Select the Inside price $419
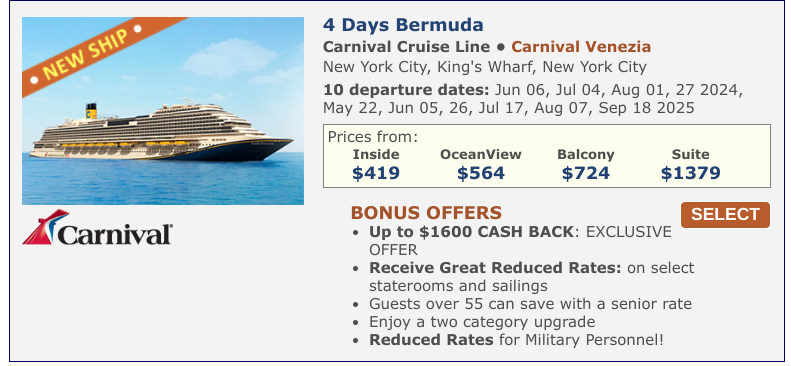Screen dimensions: 791x366 376,173
